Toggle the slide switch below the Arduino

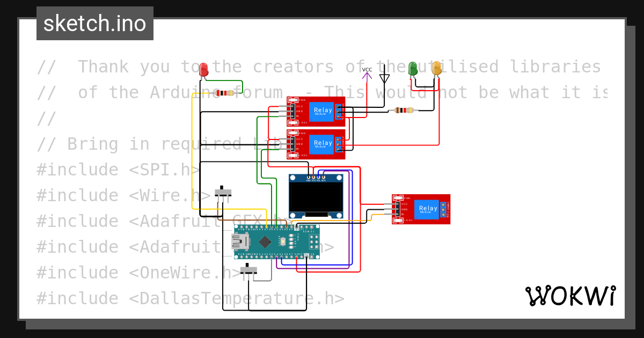tap(248, 269)
